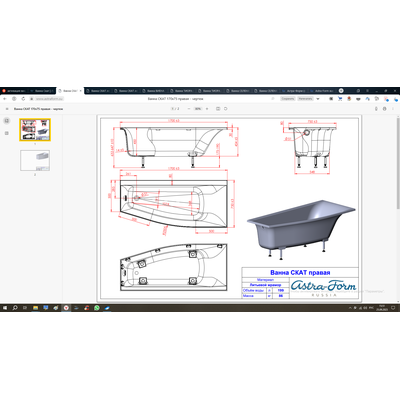Close the active Ванна СКАТ tab
The image size is (400, 400).
click(x=80, y=91)
